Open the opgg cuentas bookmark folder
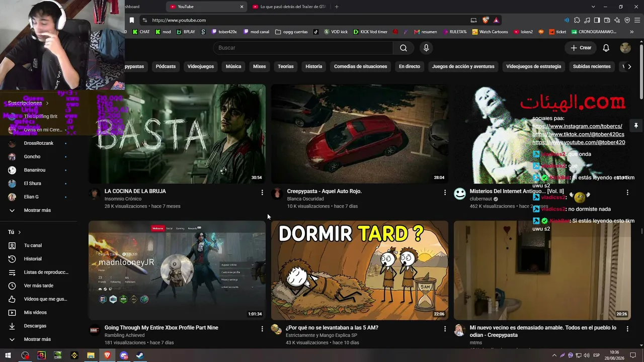This screenshot has width=644, height=362. pos(292,32)
